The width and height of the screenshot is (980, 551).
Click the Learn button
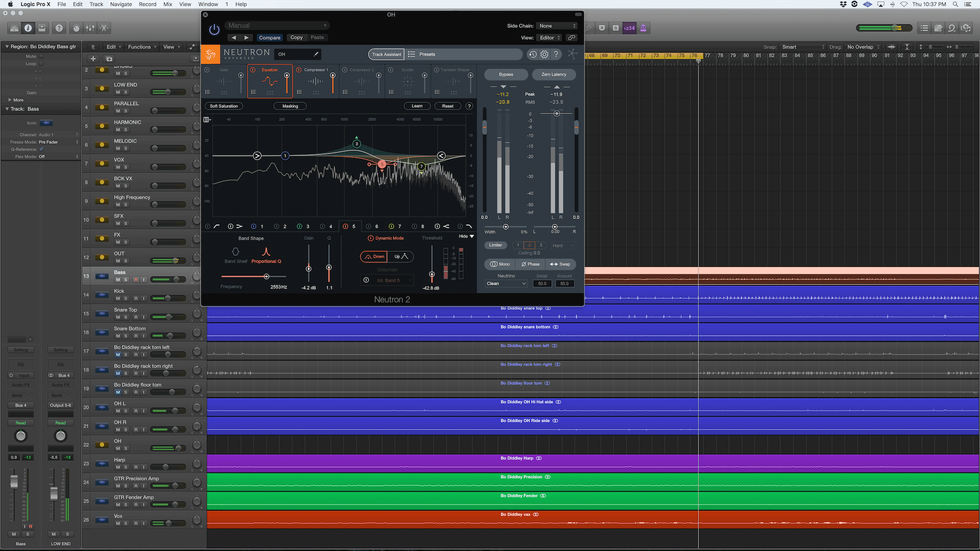point(417,106)
